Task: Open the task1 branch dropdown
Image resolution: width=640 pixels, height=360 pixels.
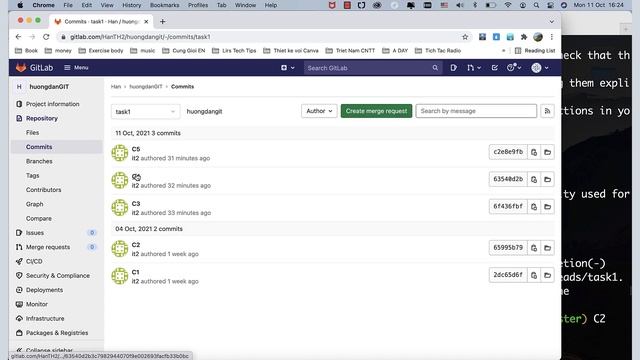Action: [145, 111]
